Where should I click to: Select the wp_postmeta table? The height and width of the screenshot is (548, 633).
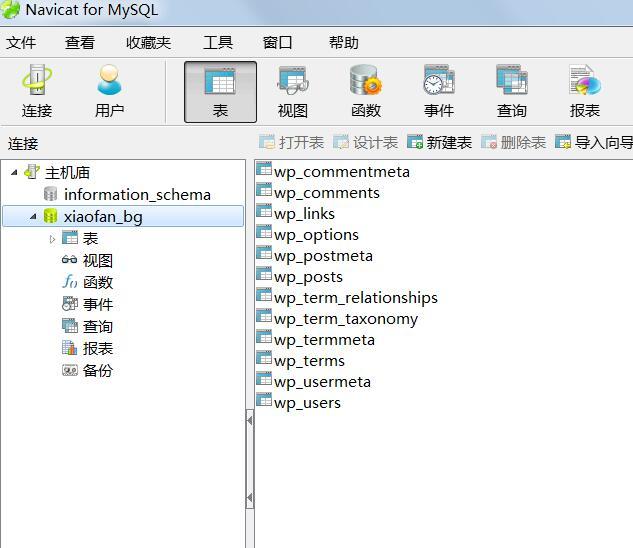click(323, 256)
